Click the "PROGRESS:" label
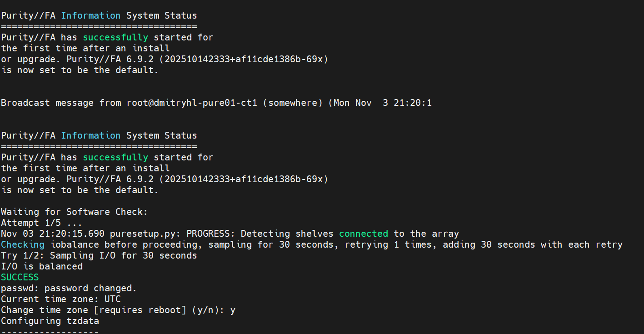Image resolution: width=644 pixels, height=334 pixels. coord(211,234)
